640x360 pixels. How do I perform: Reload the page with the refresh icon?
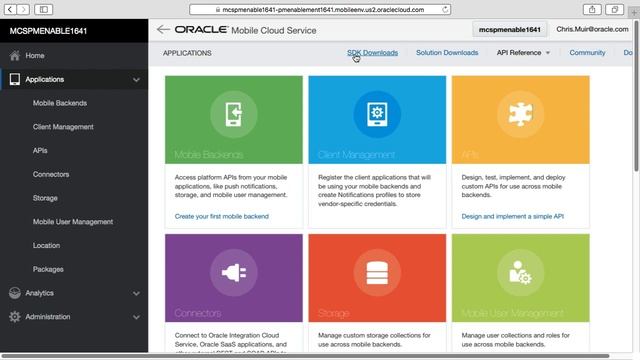(445, 9)
